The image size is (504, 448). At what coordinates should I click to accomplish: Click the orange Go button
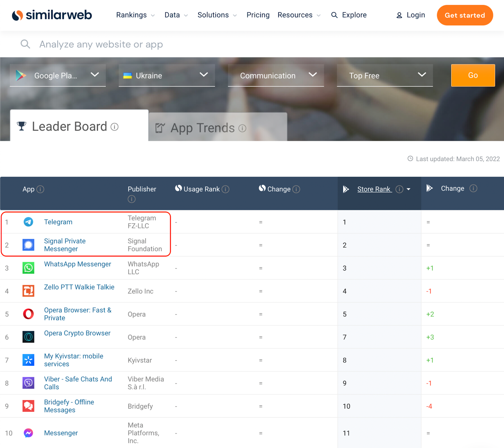click(473, 75)
